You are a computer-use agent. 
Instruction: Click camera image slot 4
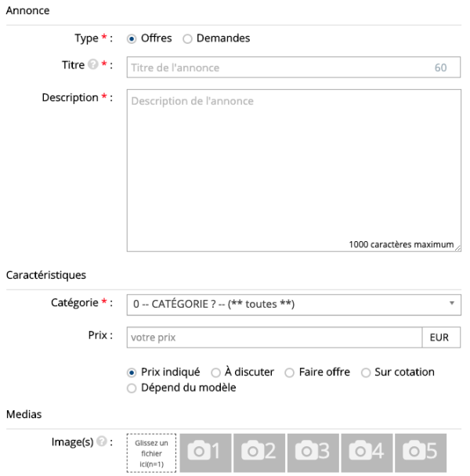[367, 453]
